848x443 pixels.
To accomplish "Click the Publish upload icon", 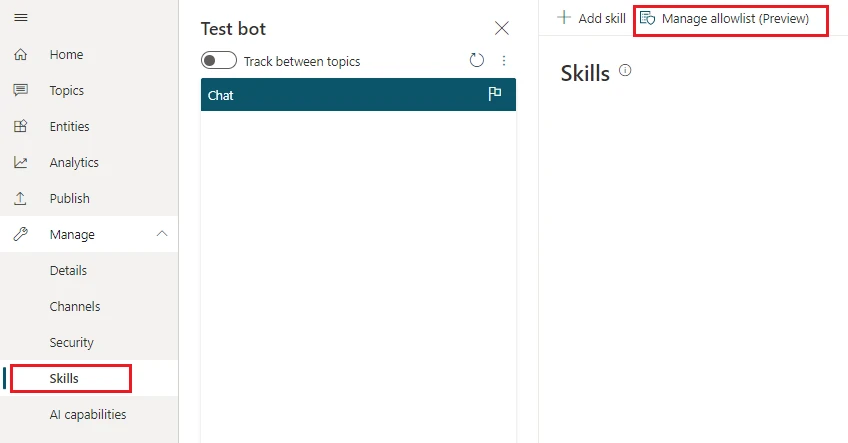I will point(21,199).
